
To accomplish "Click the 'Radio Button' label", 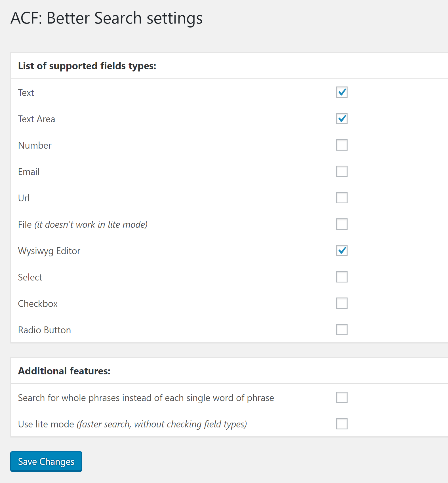I will point(45,330).
